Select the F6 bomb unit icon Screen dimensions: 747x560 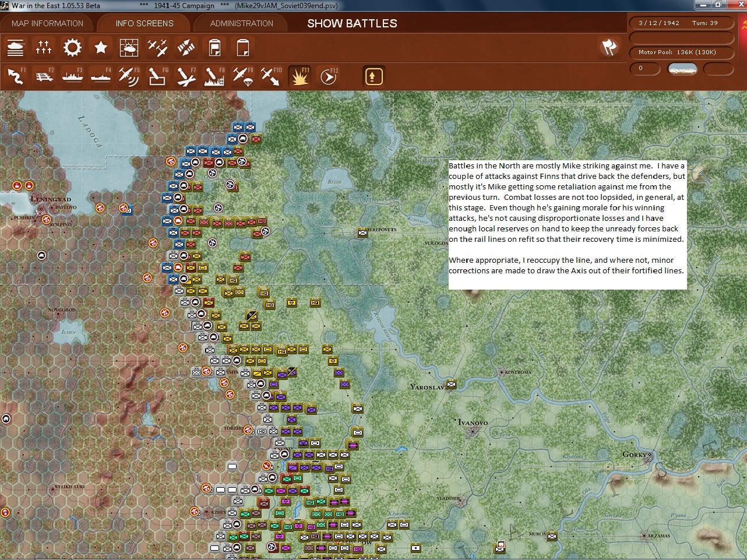tap(157, 76)
